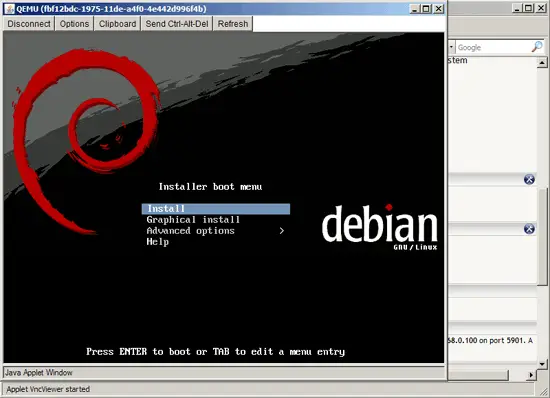
Task: Open Advanced options submenu entry
Action: point(190,231)
